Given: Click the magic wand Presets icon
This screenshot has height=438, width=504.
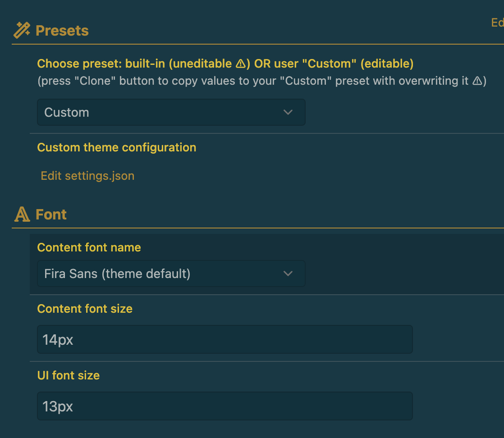Looking at the screenshot, I should [22, 29].
